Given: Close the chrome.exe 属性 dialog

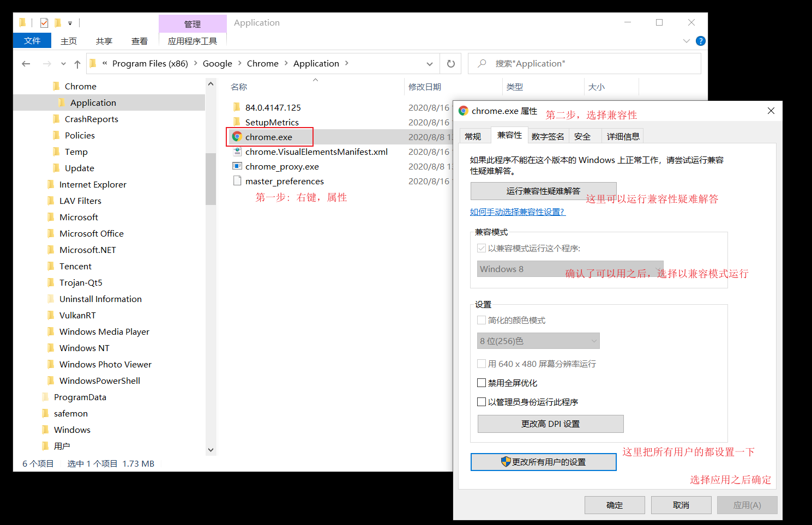Looking at the screenshot, I should pos(771,111).
